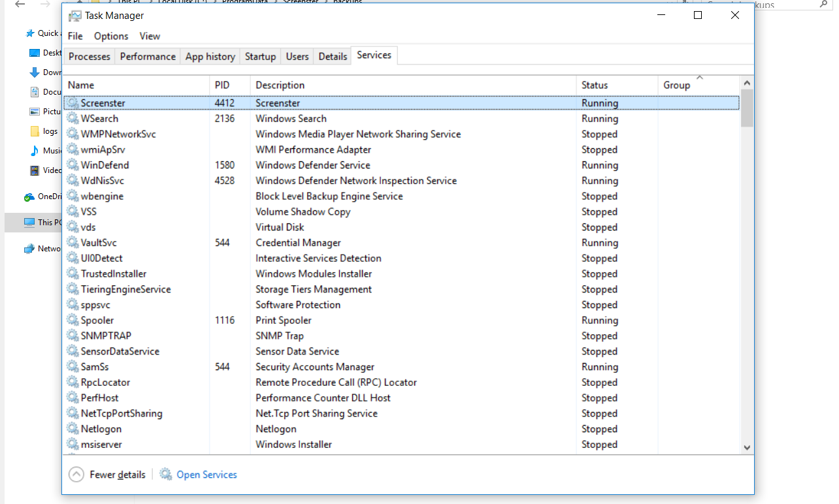Maximize the Task Manager window
Viewport: 839px width, 504px height.
[x=698, y=16]
